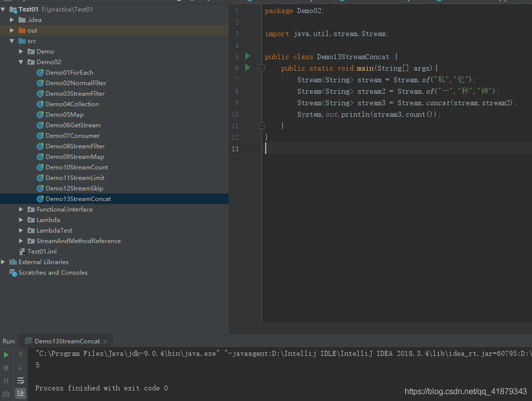Collapse the Demo02 package

coord(21,62)
